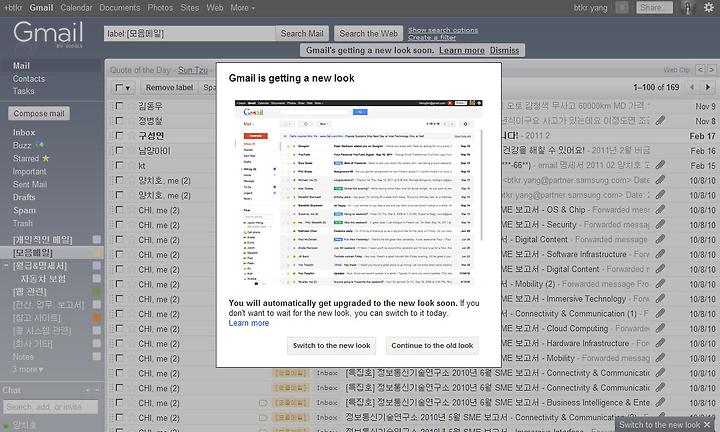Screen dimensions: 720x432
Task: Show next web clip arrow
Action: click(x=711, y=70)
